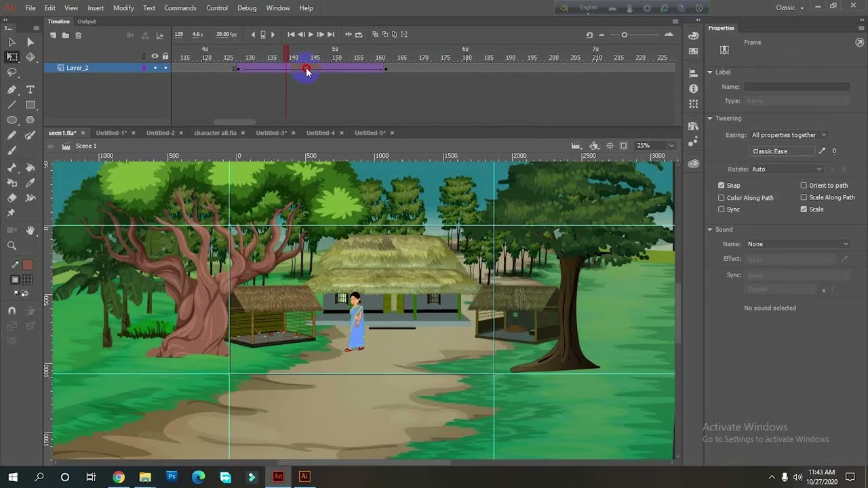Go to first frame button
The image size is (868, 488).
coord(291,35)
